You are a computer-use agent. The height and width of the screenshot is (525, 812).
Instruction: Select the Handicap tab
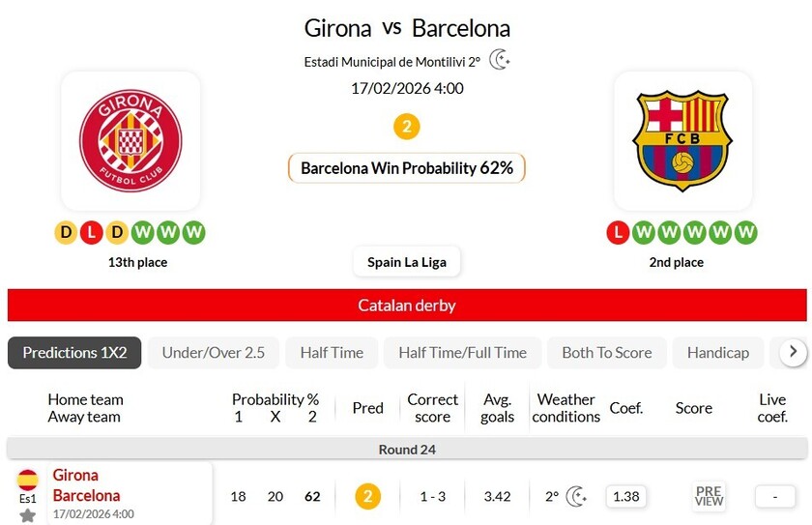pyautogui.click(x=718, y=353)
